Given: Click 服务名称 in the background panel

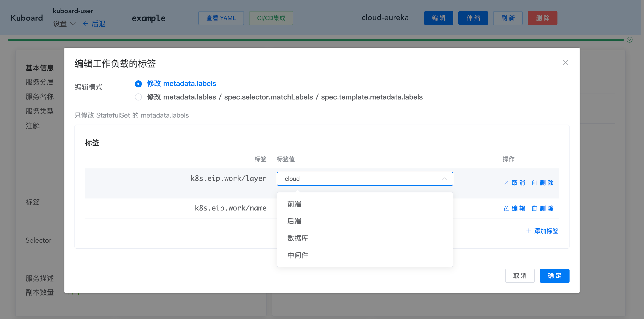Looking at the screenshot, I should (x=40, y=97).
